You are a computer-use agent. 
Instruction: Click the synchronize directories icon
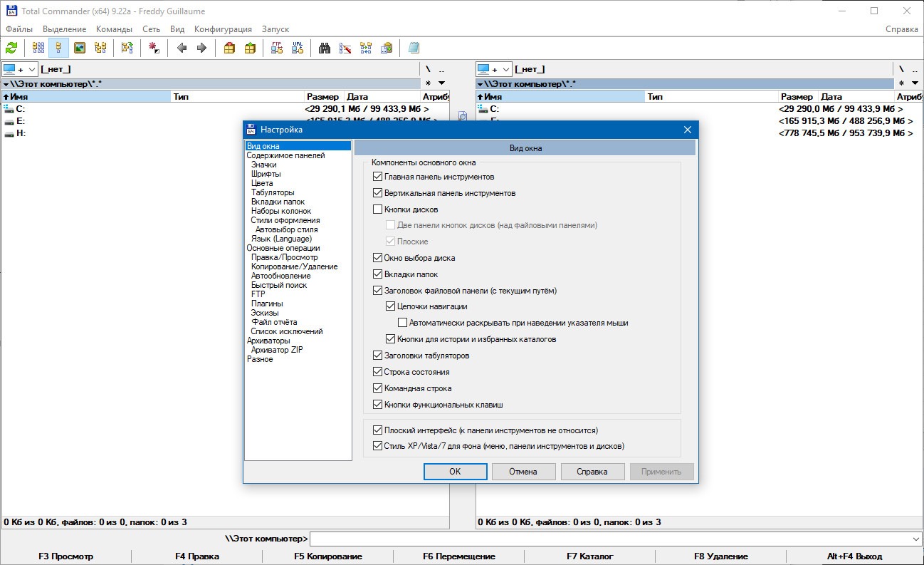tap(366, 48)
